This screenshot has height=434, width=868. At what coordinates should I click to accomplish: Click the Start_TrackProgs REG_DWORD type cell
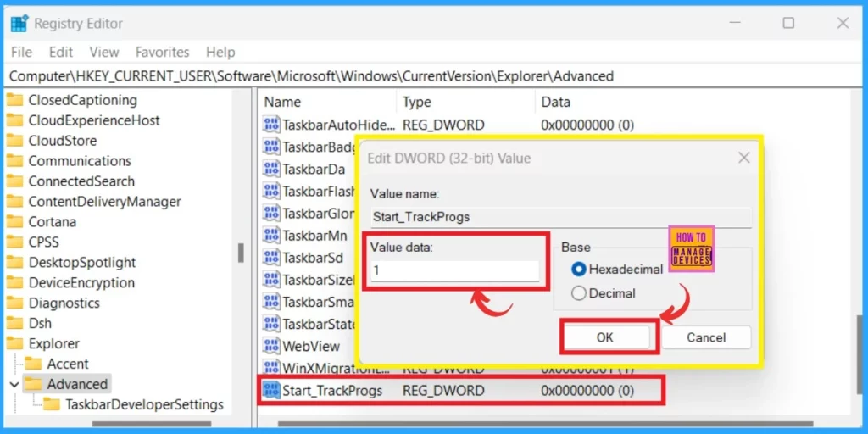(x=443, y=391)
